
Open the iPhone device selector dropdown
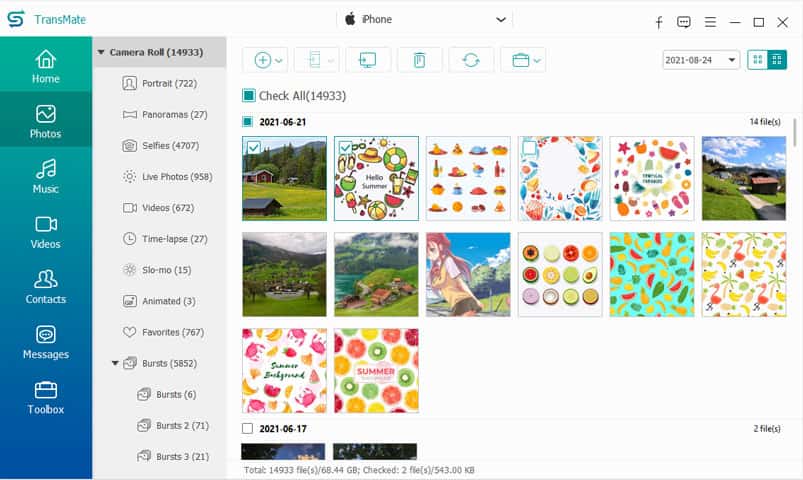[x=500, y=19]
